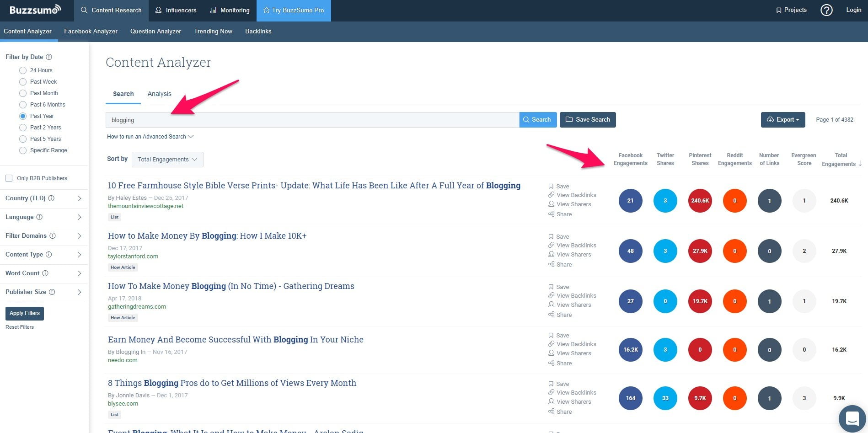Open Projects in the top bar
The height and width of the screenshot is (433, 868).
pos(791,10)
